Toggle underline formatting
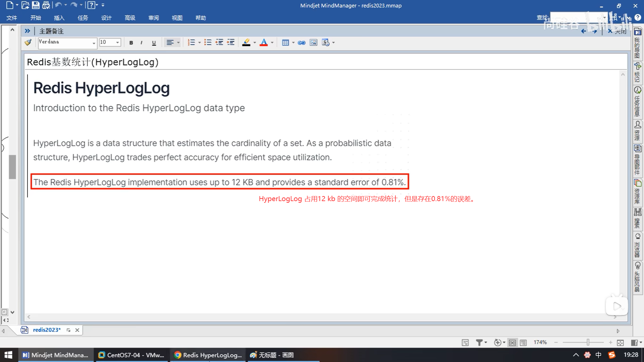The width and height of the screenshot is (644, 362). (154, 43)
